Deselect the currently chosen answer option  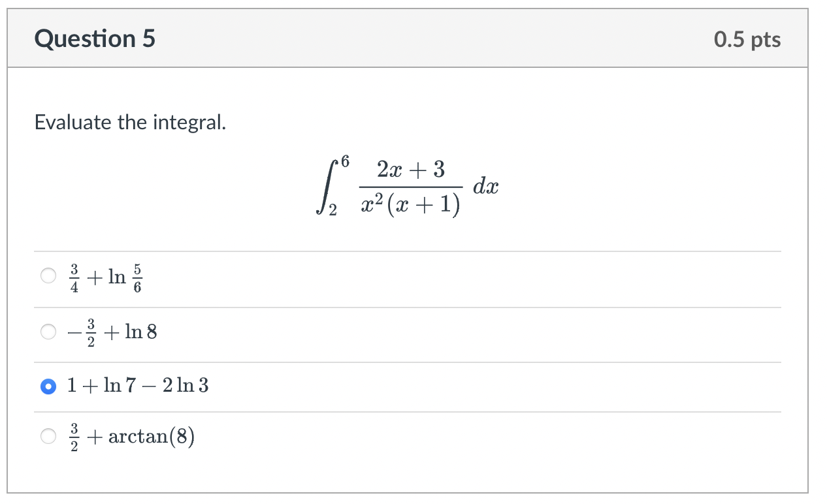coord(48,385)
